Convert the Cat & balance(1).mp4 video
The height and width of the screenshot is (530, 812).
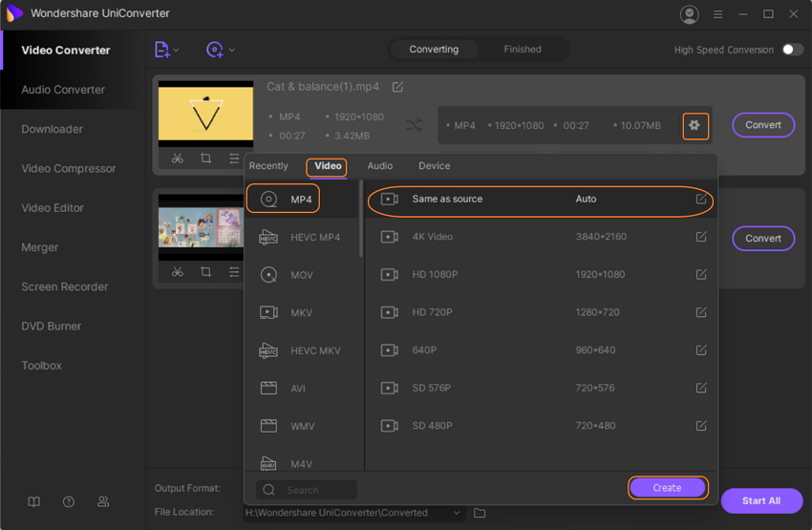click(763, 125)
